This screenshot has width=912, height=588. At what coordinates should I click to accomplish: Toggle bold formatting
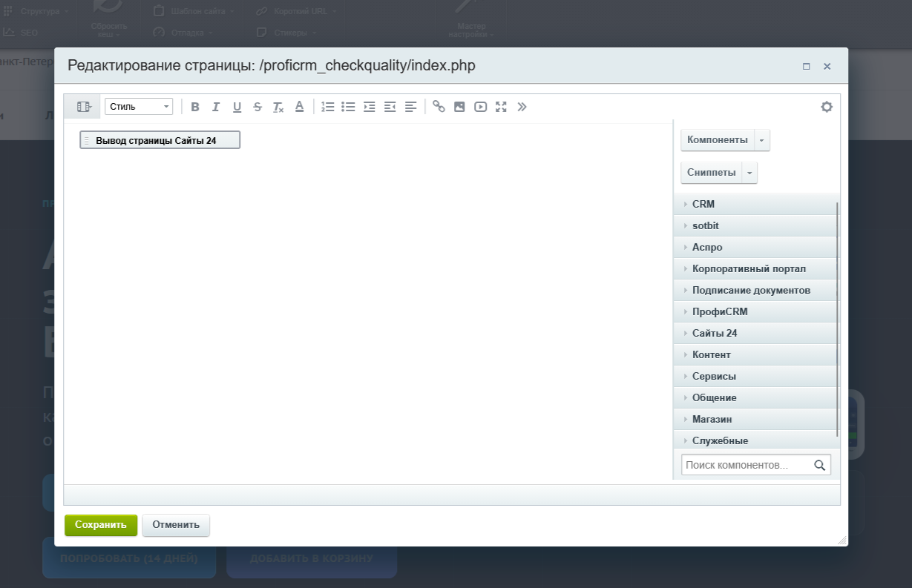click(195, 107)
